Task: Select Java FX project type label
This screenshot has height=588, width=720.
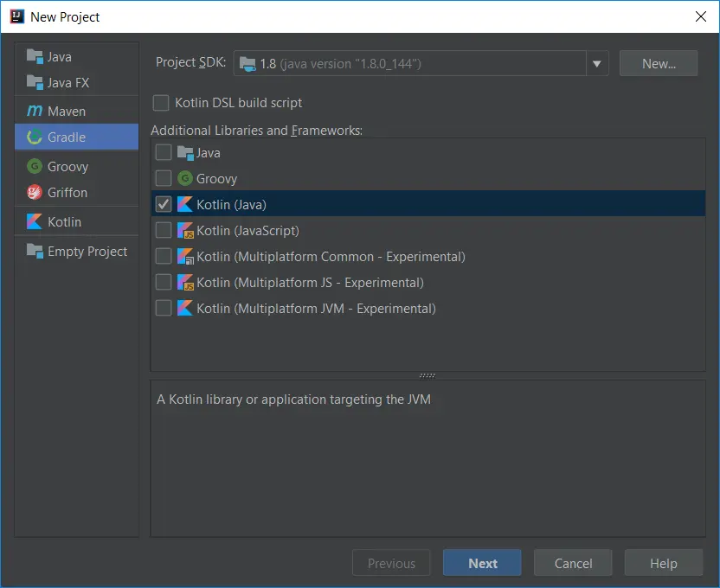Action: pos(68,82)
